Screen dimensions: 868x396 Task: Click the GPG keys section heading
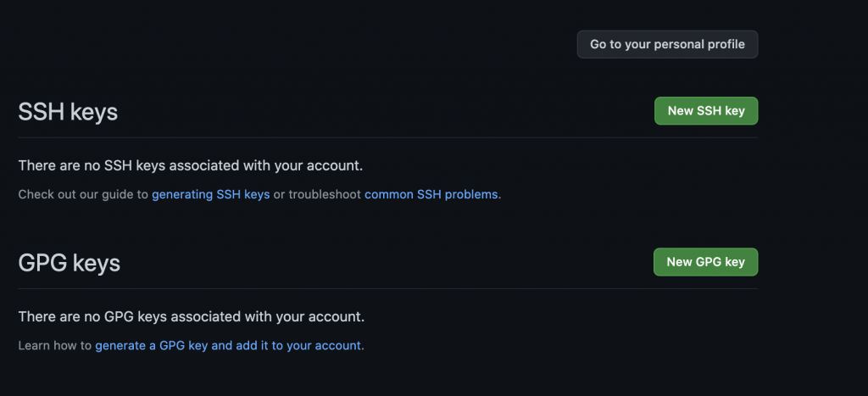click(69, 263)
